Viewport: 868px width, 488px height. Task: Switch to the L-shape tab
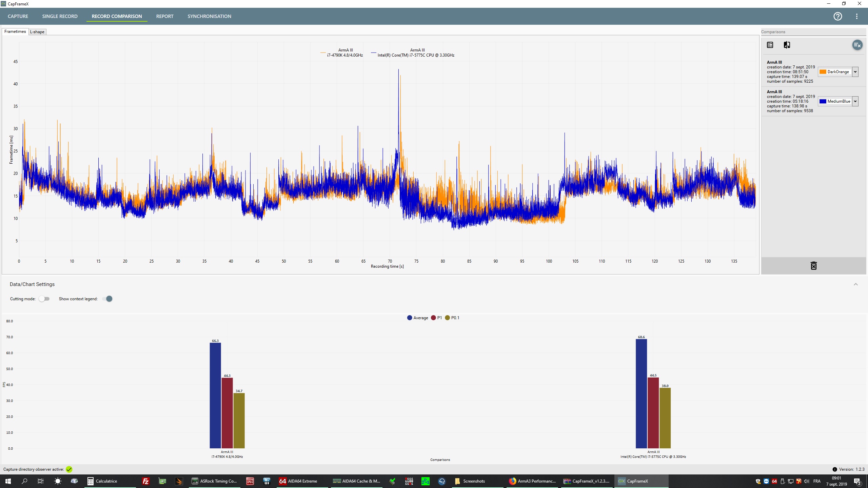point(37,32)
